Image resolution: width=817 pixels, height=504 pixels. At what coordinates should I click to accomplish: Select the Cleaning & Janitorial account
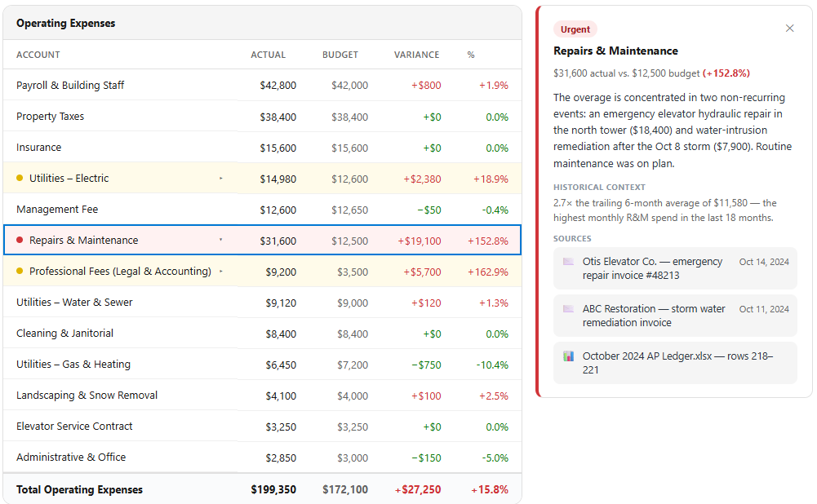(x=64, y=333)
